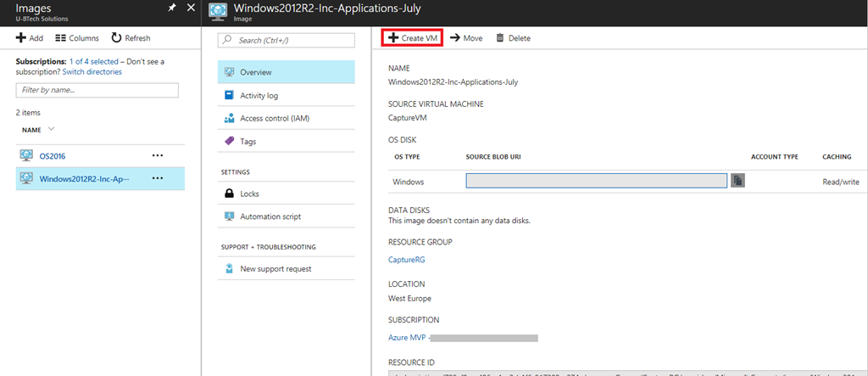This screenshot has width=868, height=376.
Task: Close the Images blade
Action: [191, 8]
